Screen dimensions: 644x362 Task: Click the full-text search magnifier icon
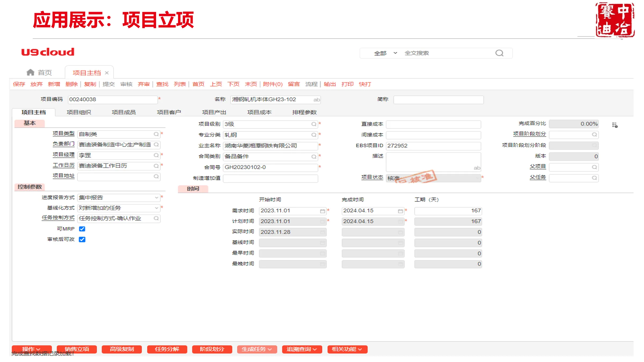point(499,53)
